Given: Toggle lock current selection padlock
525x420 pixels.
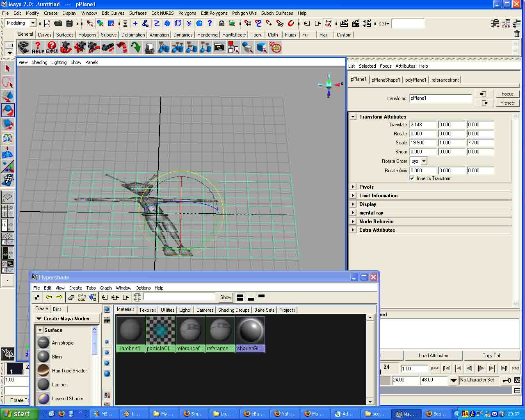Looking at the screenshot, I should pos(221,23).
